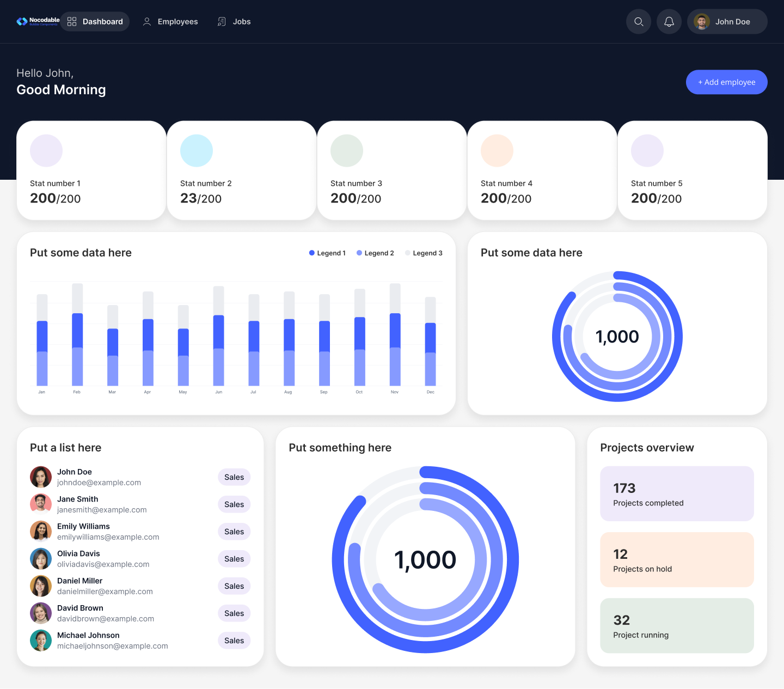This screenshot has height=689, width=784.
Task: Click the Employees person icon
Action: pos(146,21)
